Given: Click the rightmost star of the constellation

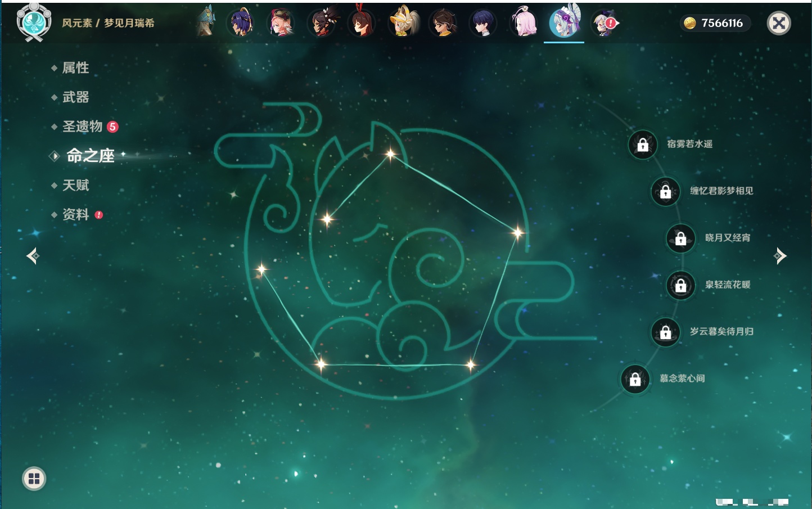Looking at the screenshot, I should [517, 232].
